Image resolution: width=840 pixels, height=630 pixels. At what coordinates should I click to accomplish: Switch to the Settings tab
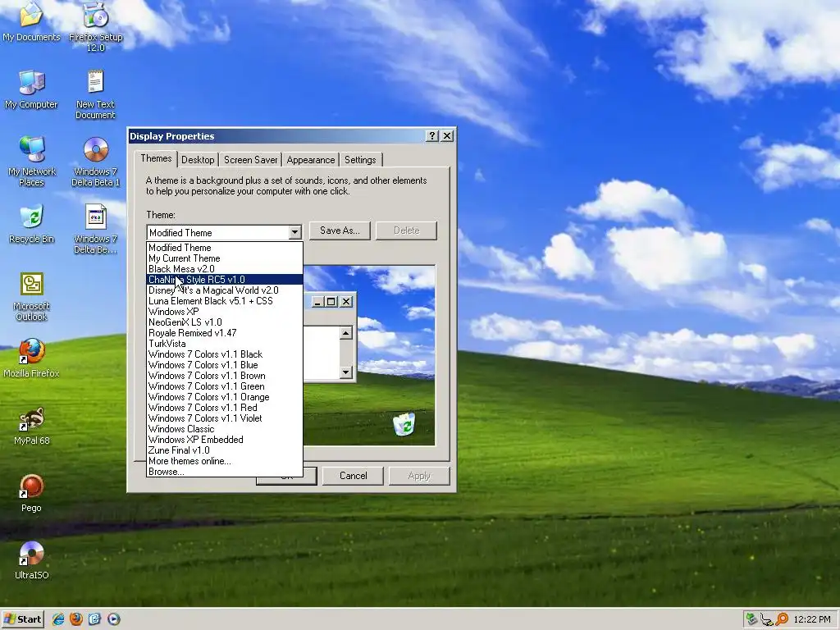[x=361, y=160]
